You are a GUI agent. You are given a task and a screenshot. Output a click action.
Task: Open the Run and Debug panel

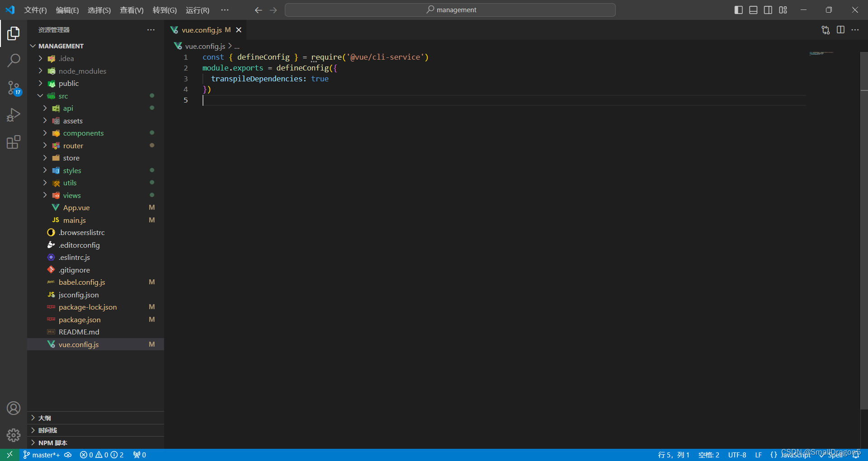(x=14, y=115)
